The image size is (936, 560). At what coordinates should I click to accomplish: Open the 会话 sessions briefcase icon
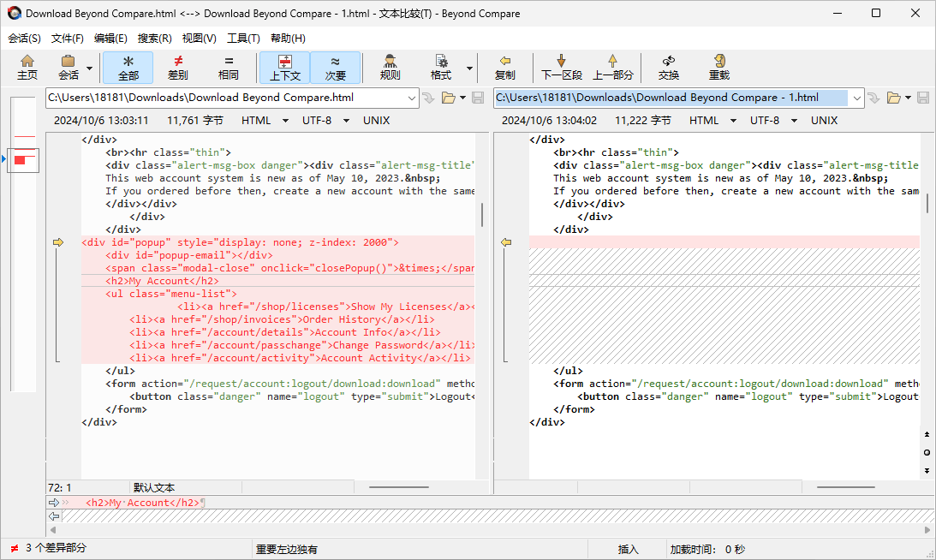pos(68,68)
